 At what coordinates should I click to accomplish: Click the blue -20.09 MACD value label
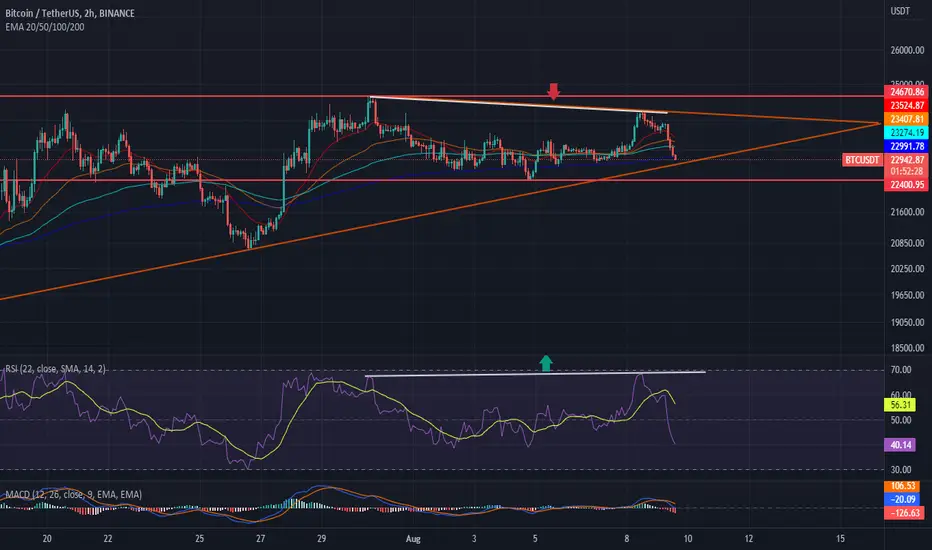tap(903, 499)
